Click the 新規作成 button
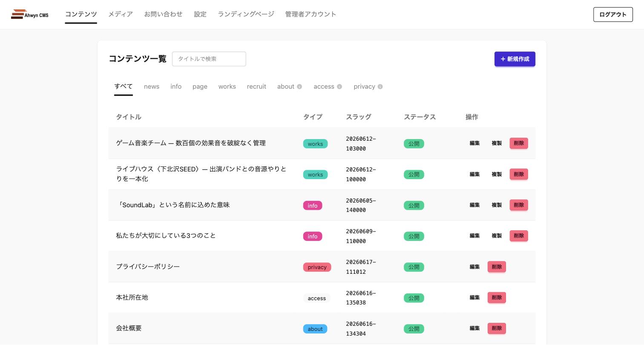 pos(515,59)
